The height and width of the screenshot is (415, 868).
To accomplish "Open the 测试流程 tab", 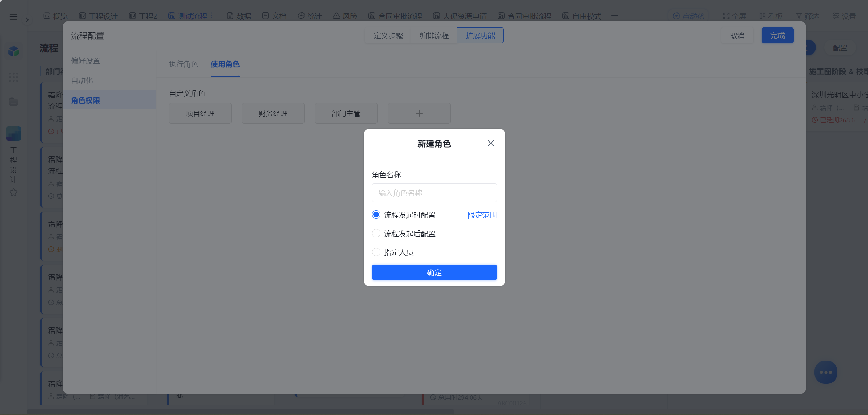I will (188, 16).
